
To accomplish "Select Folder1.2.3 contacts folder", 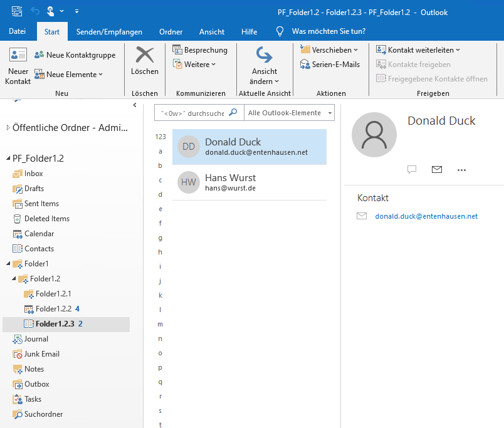I will tap(66, 324).
